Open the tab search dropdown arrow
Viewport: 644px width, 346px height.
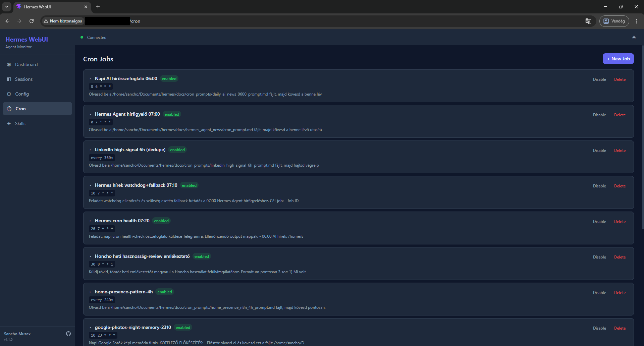(7, 7)
